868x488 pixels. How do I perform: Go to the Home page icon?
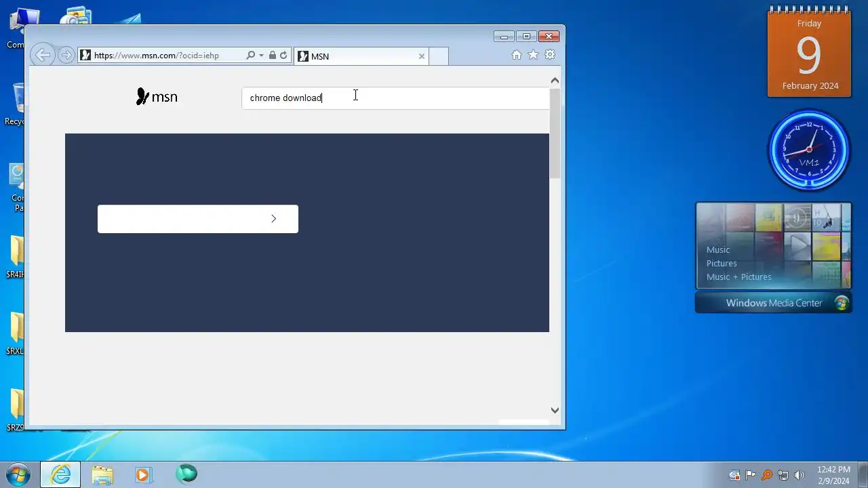pos(517,55)
